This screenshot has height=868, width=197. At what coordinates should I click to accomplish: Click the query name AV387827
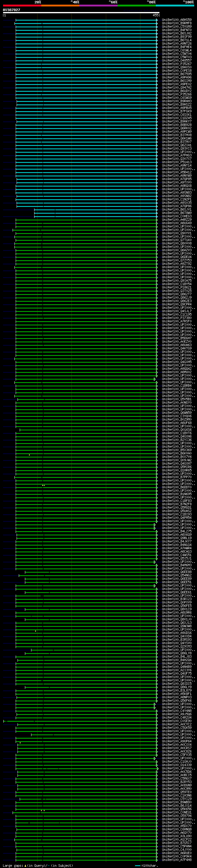11,10
